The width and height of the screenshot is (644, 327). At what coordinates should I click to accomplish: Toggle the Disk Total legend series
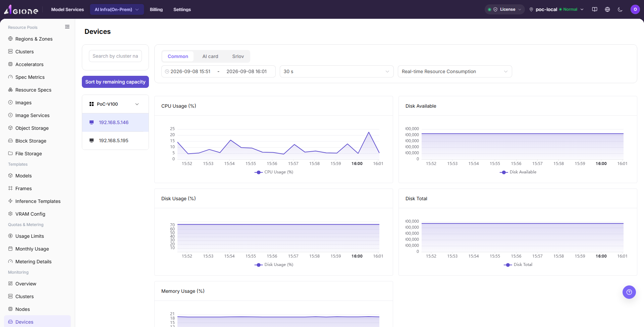[518, 265]
